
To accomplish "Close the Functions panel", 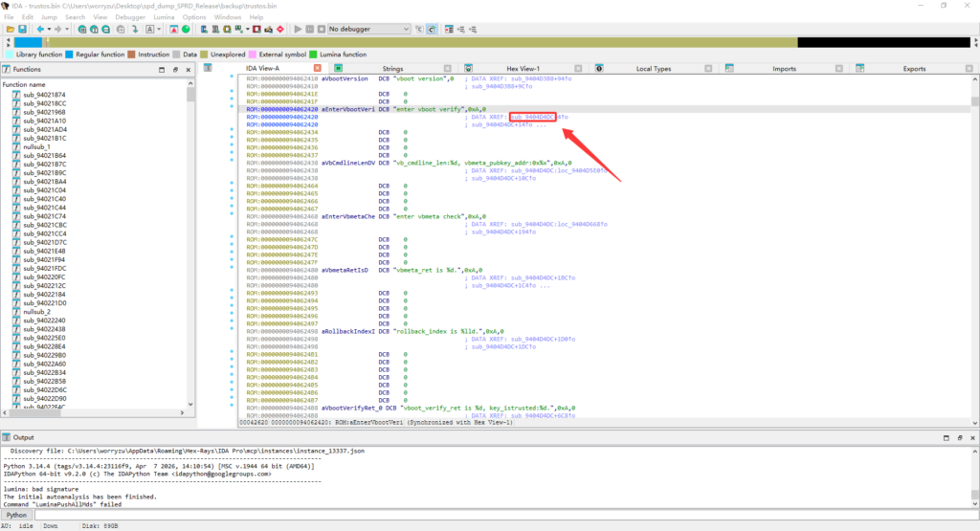I will click(189, 69).
